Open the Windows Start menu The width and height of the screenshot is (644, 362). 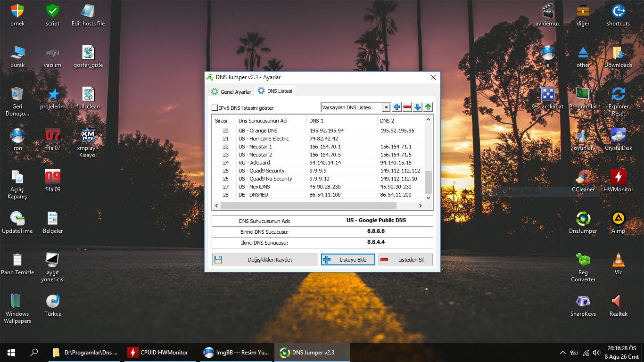[11, 353]
